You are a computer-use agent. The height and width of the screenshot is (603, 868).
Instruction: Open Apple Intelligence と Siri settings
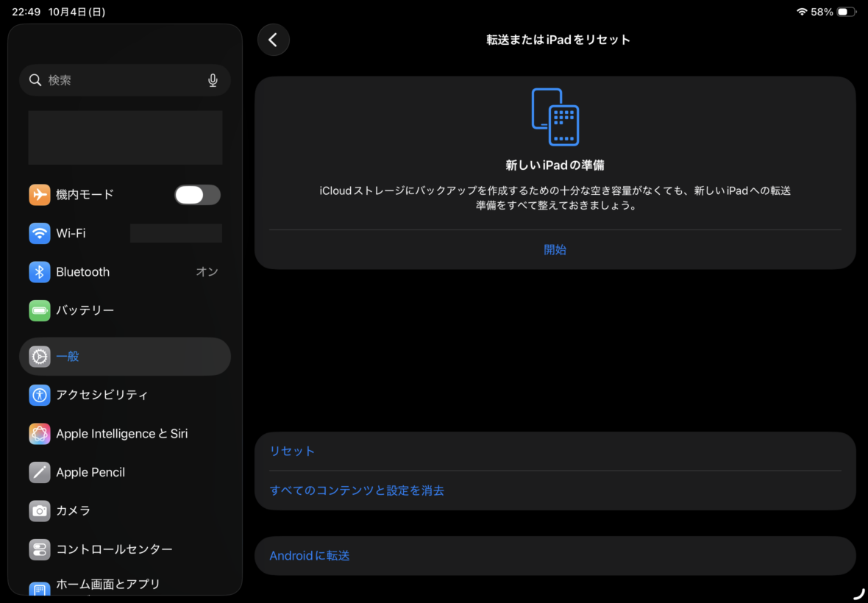(125, 434)
